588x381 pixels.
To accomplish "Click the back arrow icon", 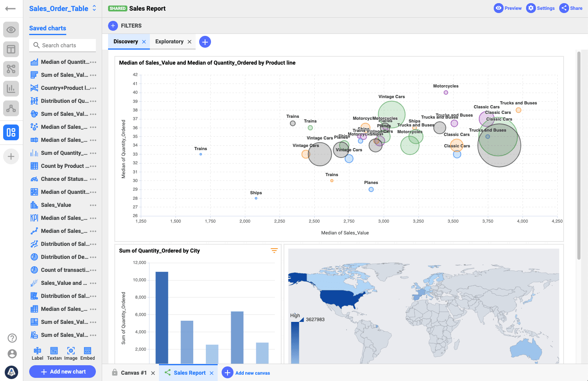I will coord(11,8).
